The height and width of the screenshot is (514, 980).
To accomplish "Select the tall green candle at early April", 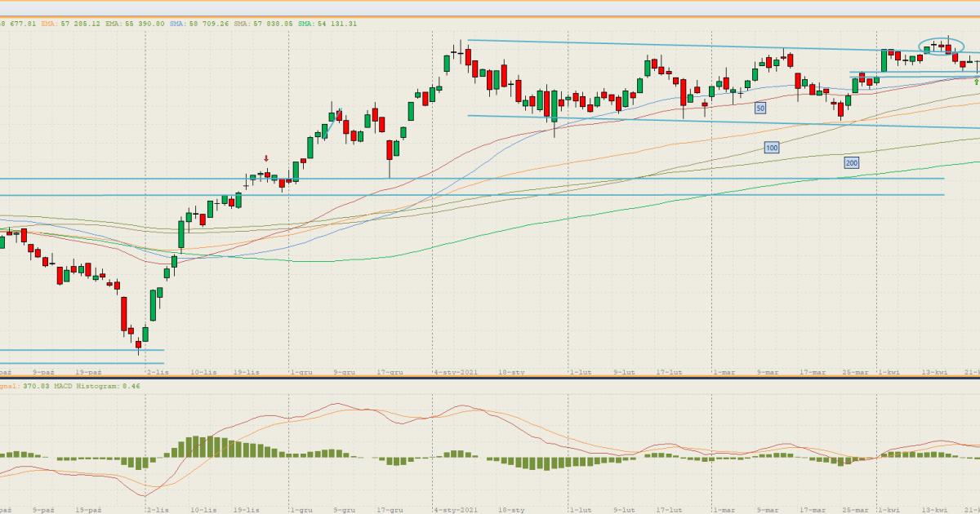I will pyautogui.click(x=884, y=61).
